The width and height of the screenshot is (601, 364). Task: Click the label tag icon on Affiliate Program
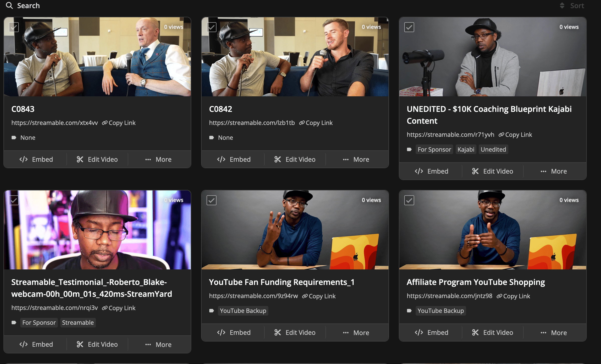409,311
